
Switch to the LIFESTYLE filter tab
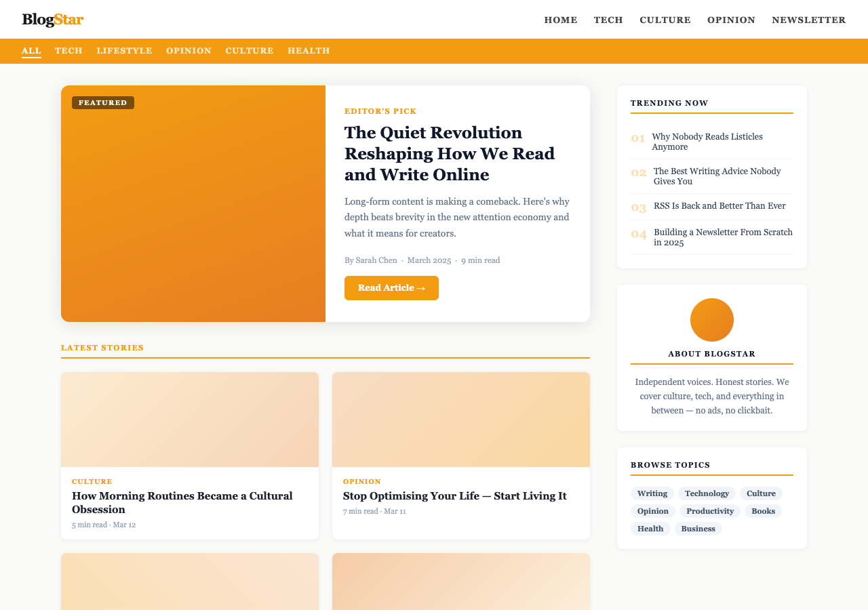(x=124, y=50)
